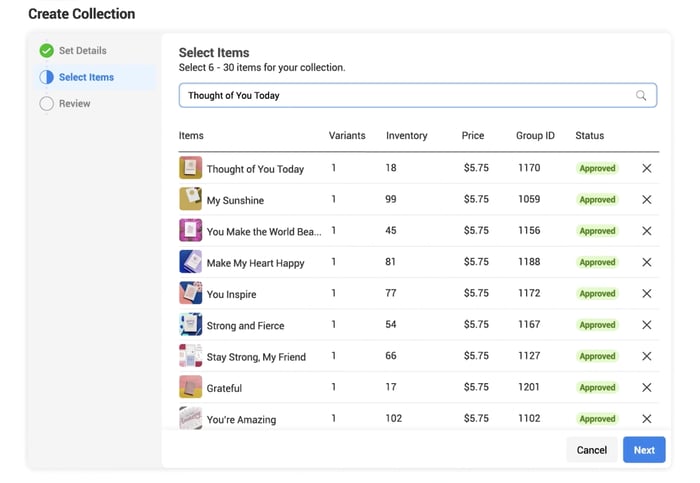
Task: Open the Review step
Action: coord(75,103)
